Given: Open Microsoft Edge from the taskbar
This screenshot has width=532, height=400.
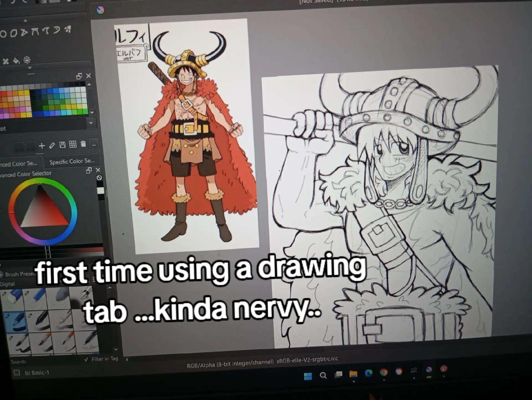Looking at the screenshot, I should point(369,373).
